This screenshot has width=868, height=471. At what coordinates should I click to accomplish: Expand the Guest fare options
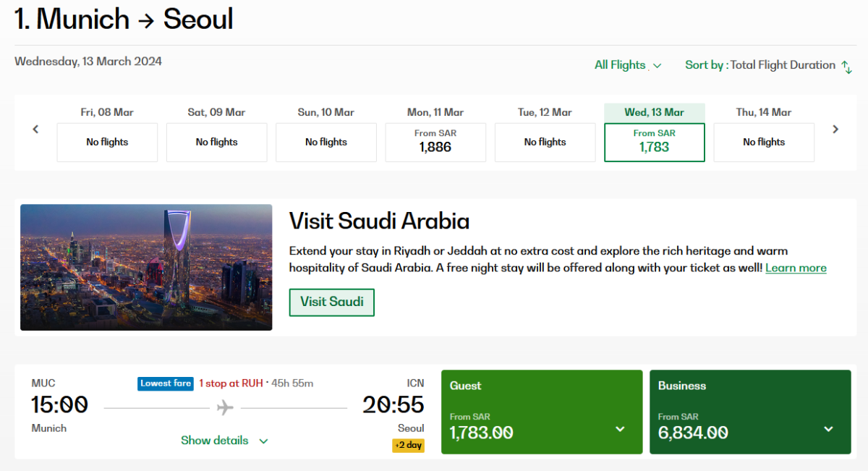click(x=620, y=429)
